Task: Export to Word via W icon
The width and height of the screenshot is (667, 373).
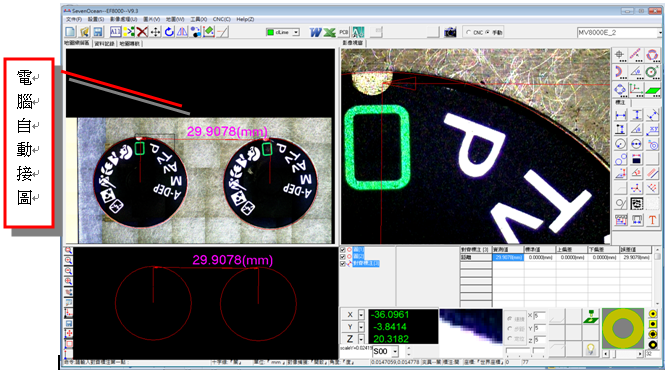Action: [x=315, y=32]
